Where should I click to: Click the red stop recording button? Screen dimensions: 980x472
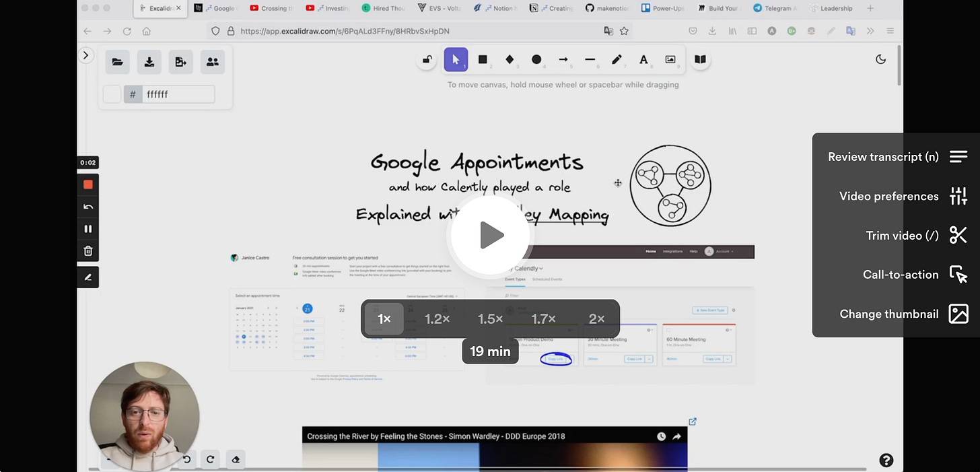pyautogui.click(x=88, y=184)
